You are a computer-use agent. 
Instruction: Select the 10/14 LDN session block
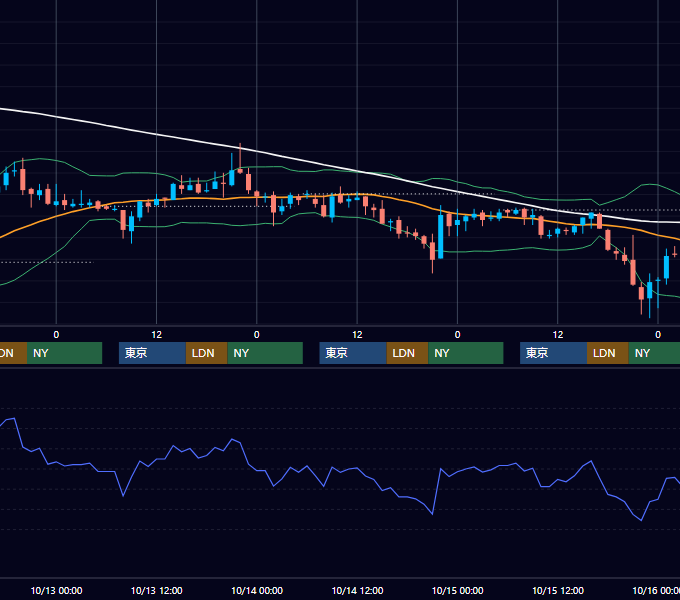tap(407, 353)
